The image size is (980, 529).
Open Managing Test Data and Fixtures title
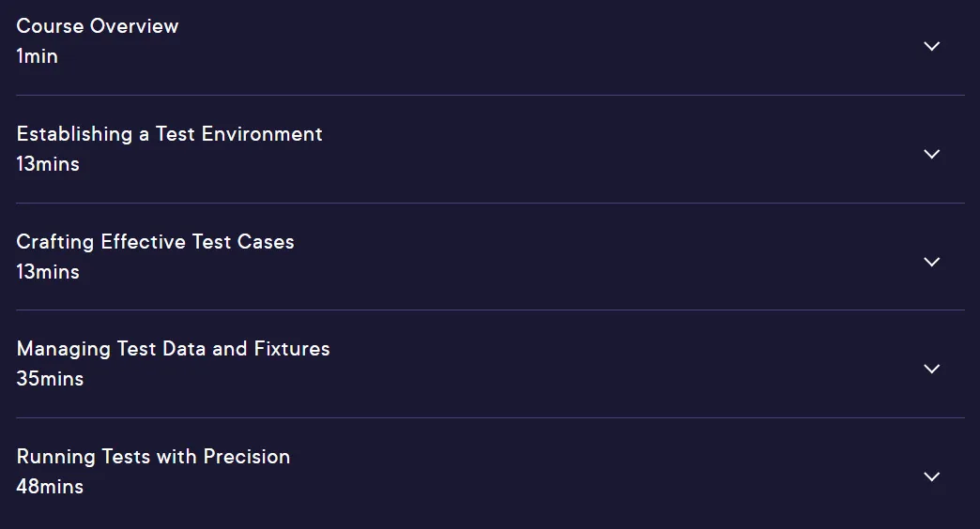click(173, 349)
